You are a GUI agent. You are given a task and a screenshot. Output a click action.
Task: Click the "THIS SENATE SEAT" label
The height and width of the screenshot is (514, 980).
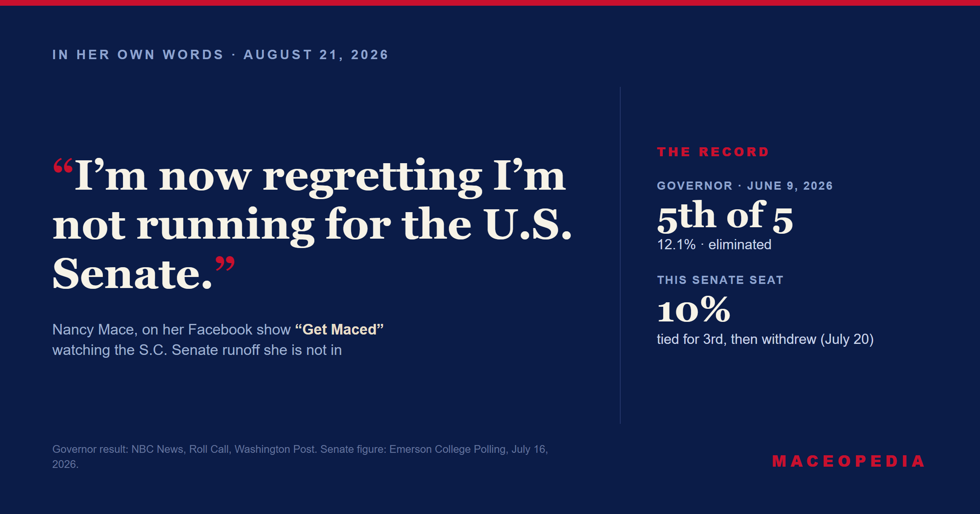pos(720,280)
